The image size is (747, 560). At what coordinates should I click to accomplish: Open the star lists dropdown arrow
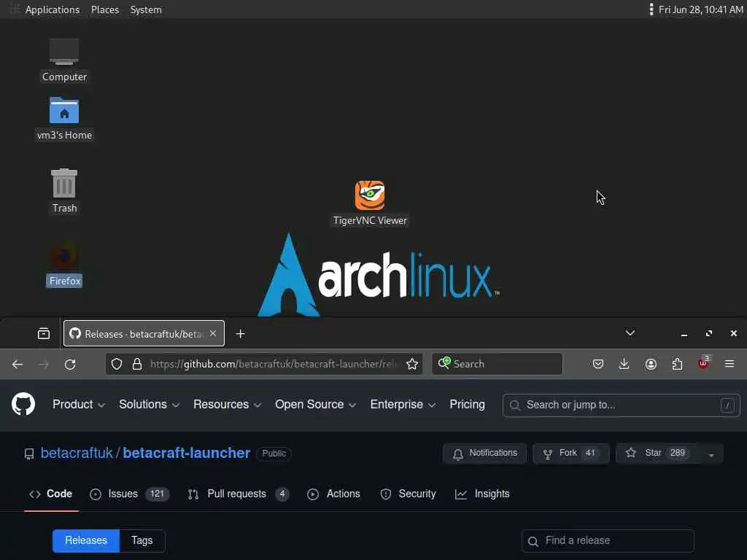711,454
